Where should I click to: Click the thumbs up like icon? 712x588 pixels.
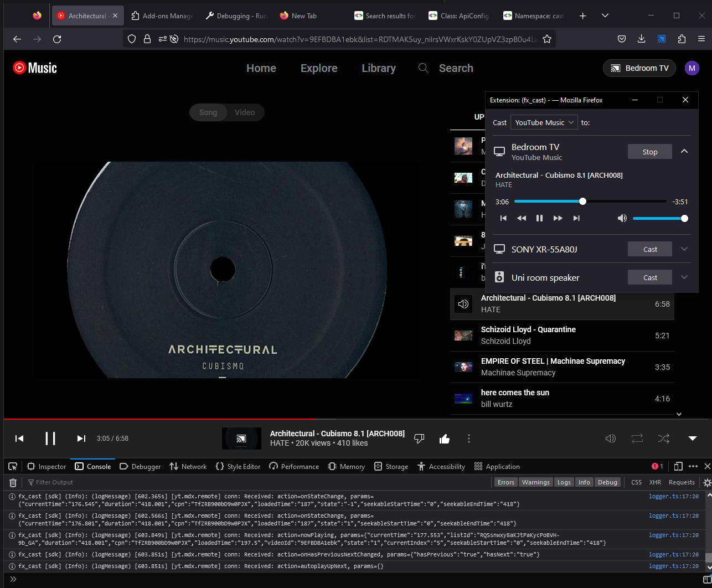click(444, 439)
